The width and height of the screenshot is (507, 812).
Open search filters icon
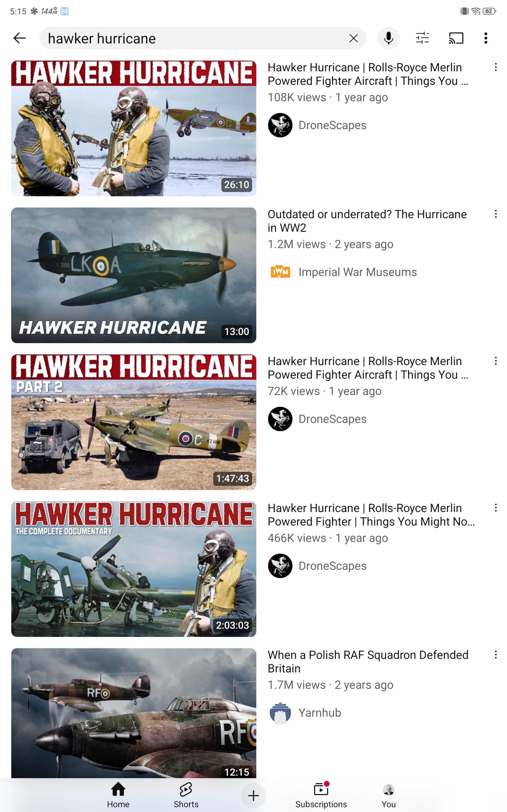click(x=422, y=38)
